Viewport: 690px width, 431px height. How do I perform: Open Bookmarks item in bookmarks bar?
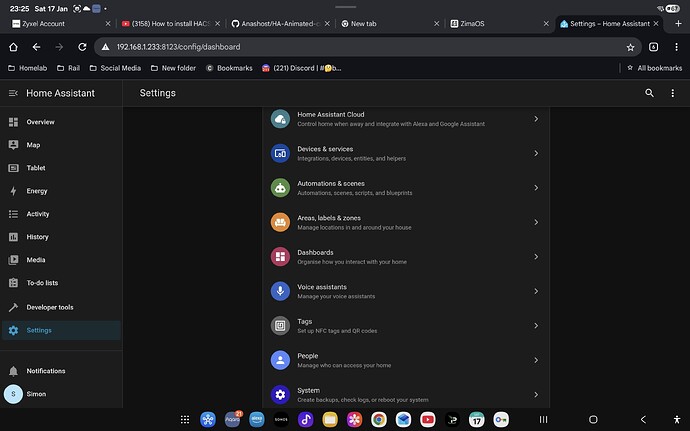(x=229, y=68)
